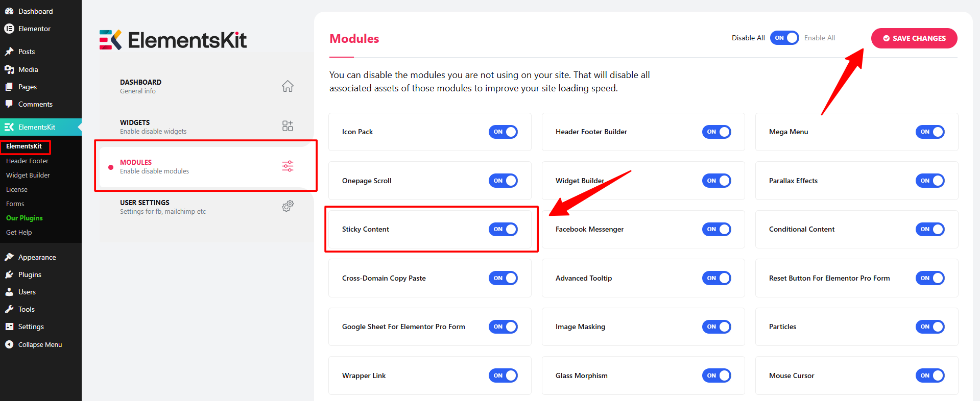Image resolution: width=980 pixels, height=401 pixels.
Task: Click the User Settings gear icon
Action: [288, 206]
